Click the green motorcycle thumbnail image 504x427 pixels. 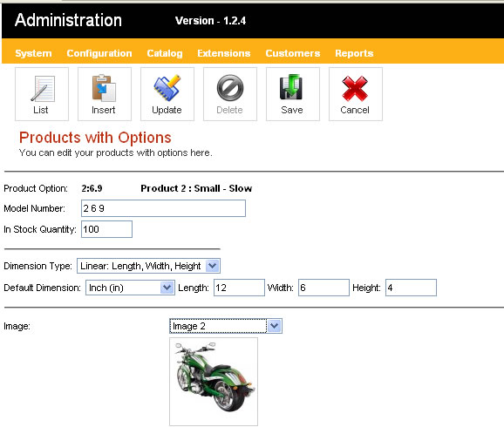click(214, 382)
